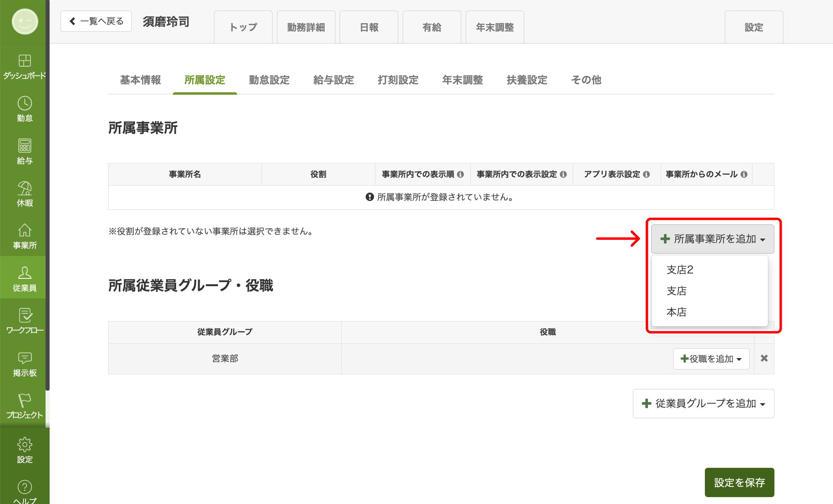Screen dimensions: 833x504
Task: Click the 従業員グループ column header
Action: [x=225, y=332]
